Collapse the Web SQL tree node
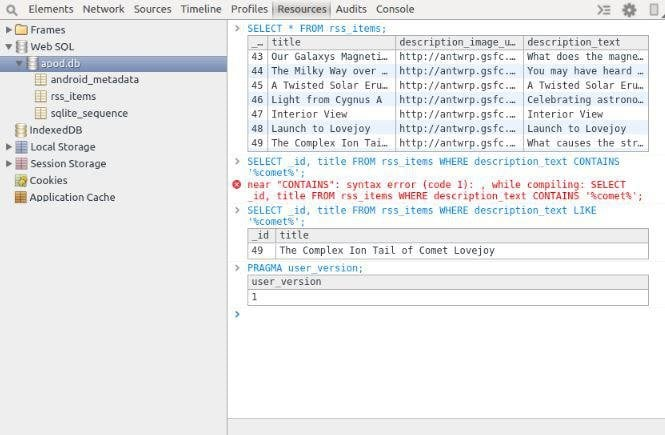 click(9, 47)
